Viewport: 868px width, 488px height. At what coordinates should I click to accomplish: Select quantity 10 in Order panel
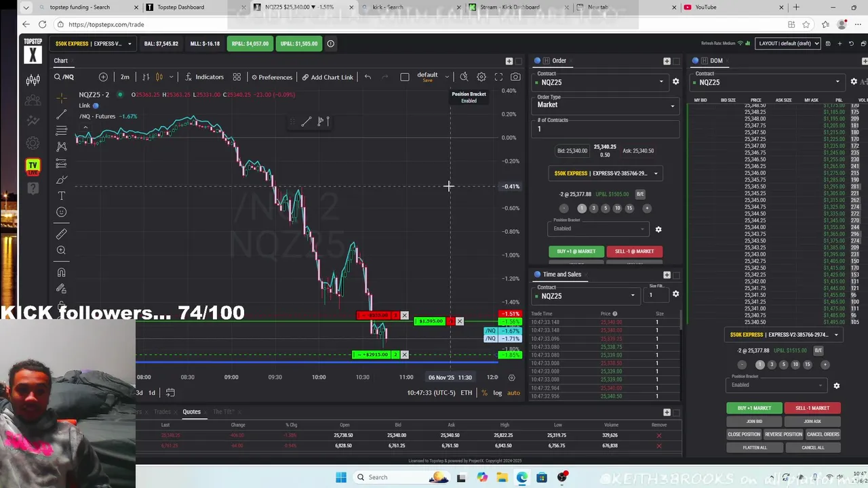tap(617, 208)
